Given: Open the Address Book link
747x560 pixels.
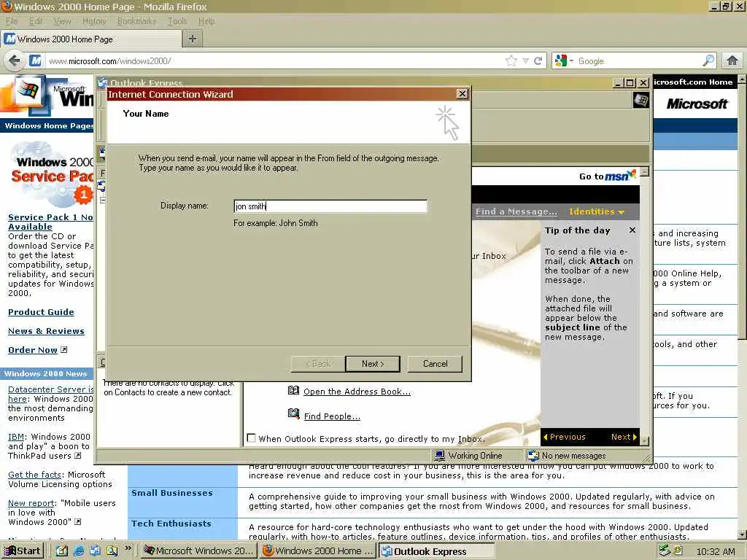Looking at the screenshot, I should coord(357,392).
